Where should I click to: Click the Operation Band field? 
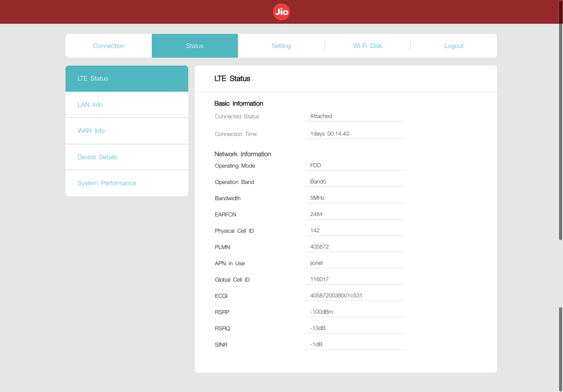coord(355,182)
